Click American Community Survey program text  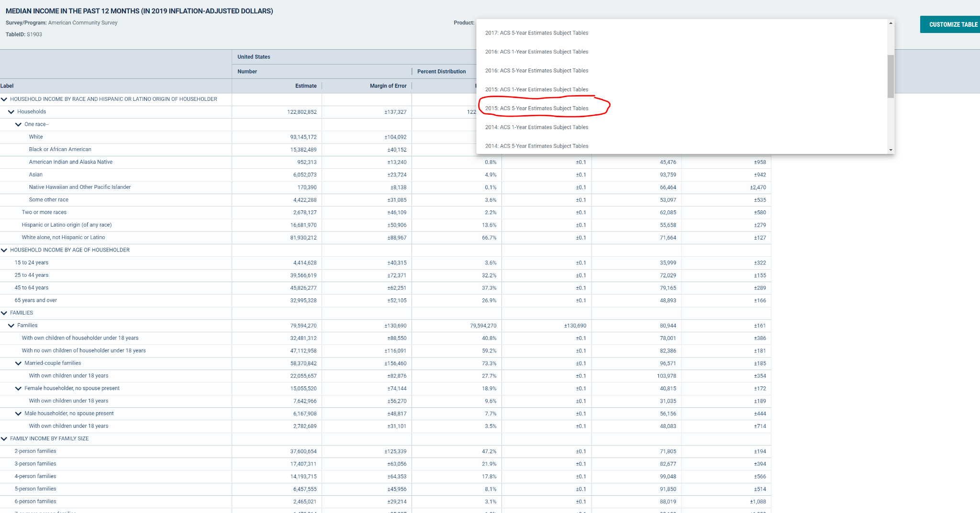[x=83, y=23]
